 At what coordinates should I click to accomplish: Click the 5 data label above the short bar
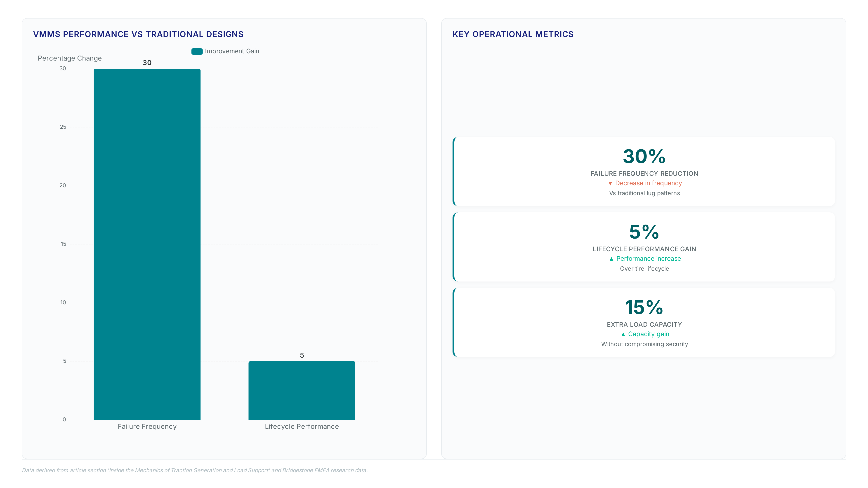302,355
